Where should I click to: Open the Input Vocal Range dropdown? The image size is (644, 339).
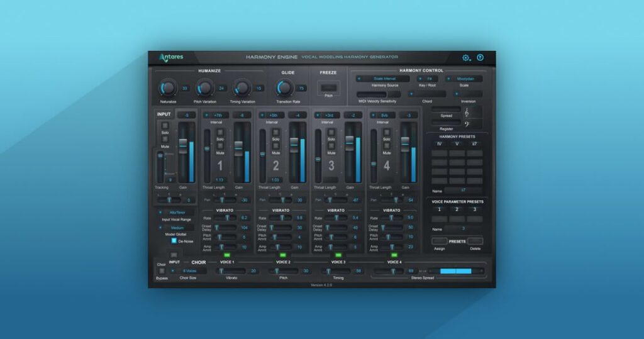click(x=176, y=213)
